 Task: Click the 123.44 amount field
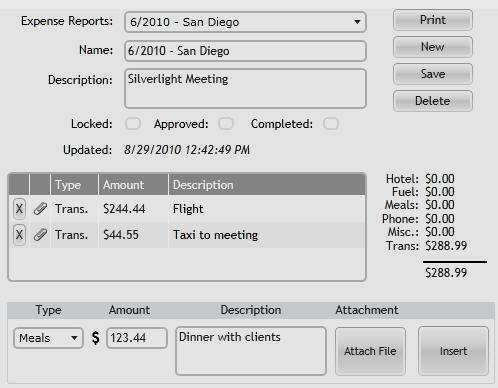pos(137,338)
